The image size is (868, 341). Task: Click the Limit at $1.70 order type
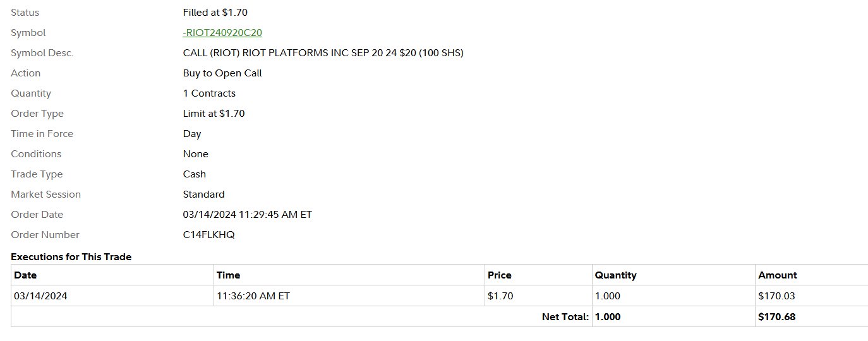[x=214, y=114]
